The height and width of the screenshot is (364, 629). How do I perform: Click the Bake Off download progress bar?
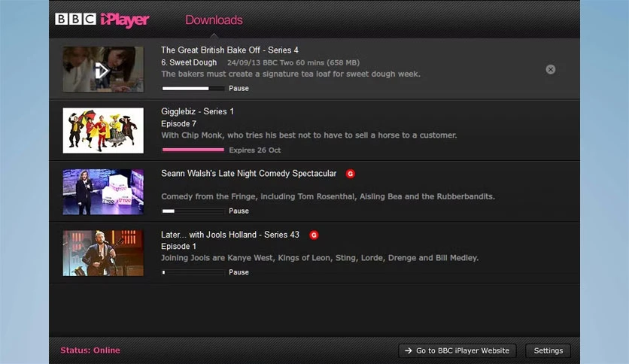193,88
